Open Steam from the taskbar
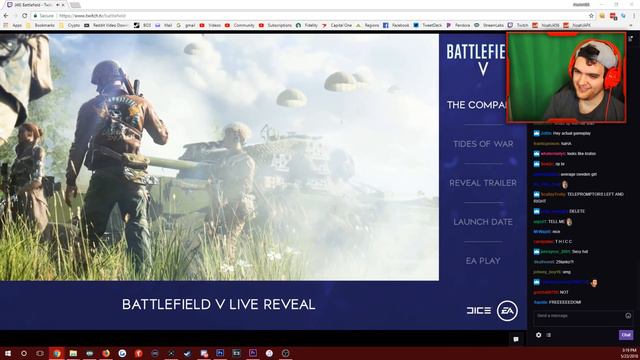Screen dimensions: 640x360 [x=187, y=353]
